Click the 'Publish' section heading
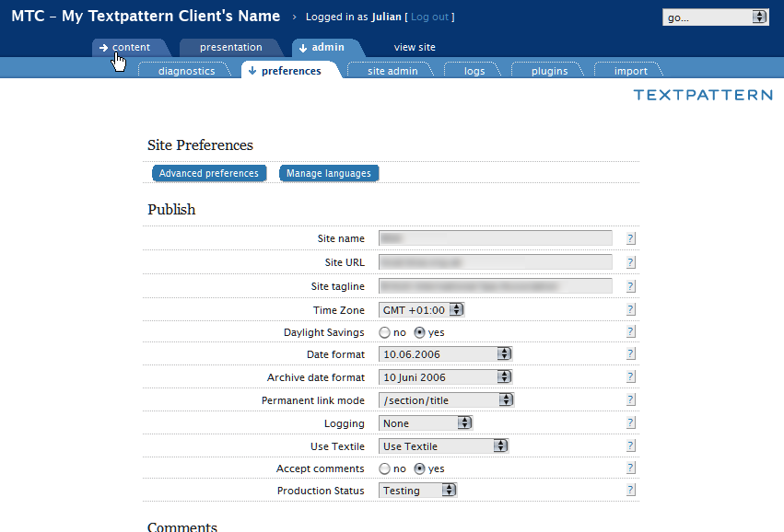The height and width of the screenshot is (532, 784). tap(171, 210)
